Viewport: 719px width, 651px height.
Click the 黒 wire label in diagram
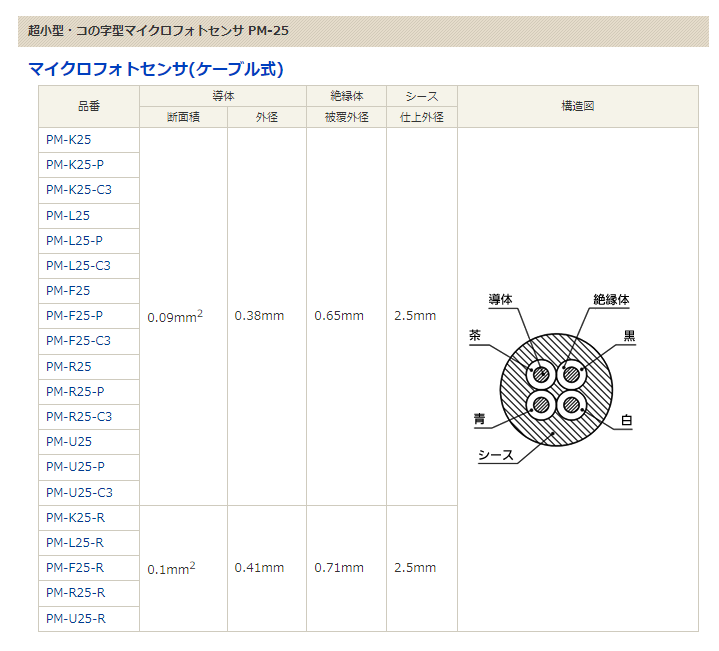630,336
